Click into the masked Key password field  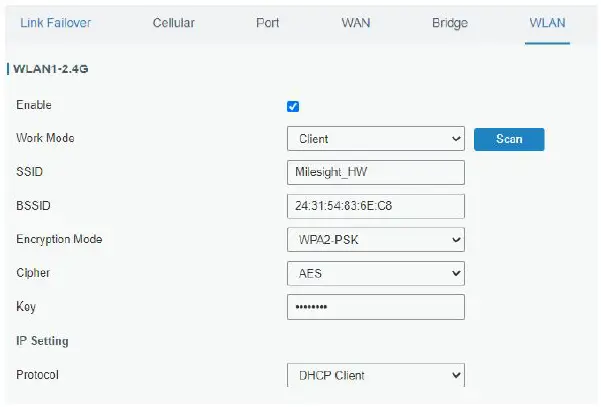tap(375, 307)
